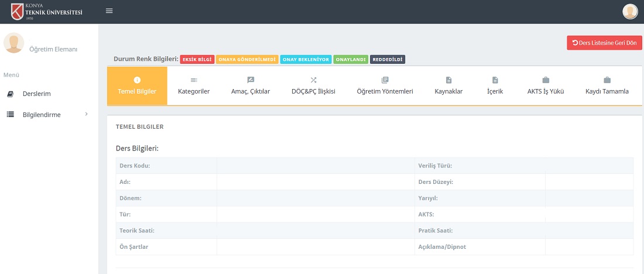Image resolution: width=644 pixels, height=274 pixels.
Task: Click the hamburger menu toggle icon
Action: (x=109, y=11)
